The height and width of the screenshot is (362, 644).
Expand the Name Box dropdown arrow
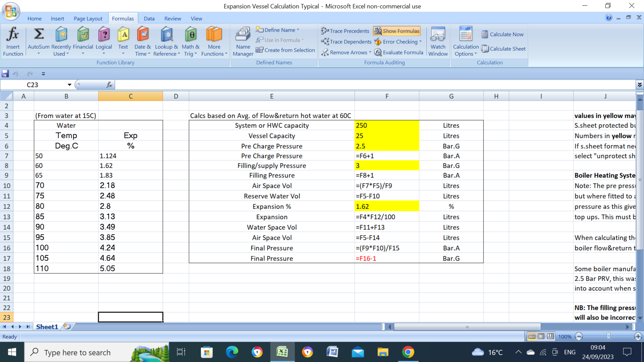69,85
